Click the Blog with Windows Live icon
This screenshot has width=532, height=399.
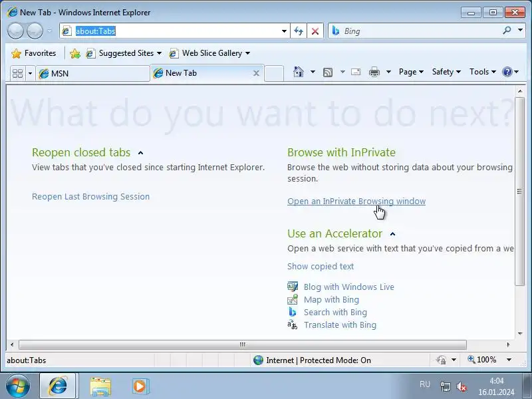(x=293, y=287)
